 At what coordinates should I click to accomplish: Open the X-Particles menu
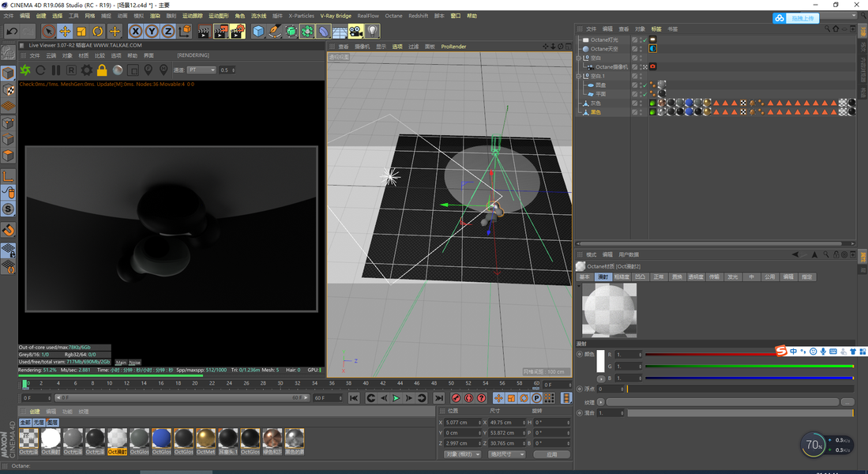pos(301,16)
